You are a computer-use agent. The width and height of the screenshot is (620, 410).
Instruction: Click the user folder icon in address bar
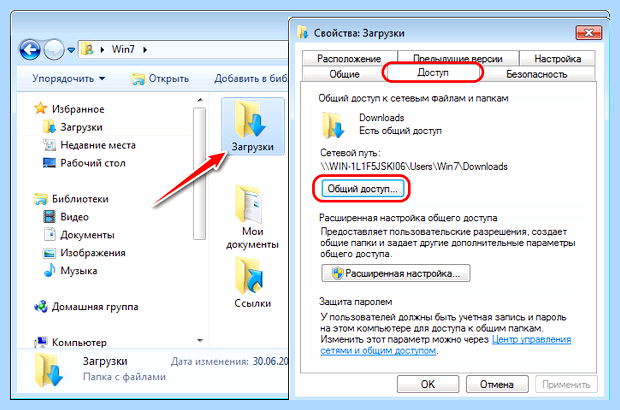(88, 49)
